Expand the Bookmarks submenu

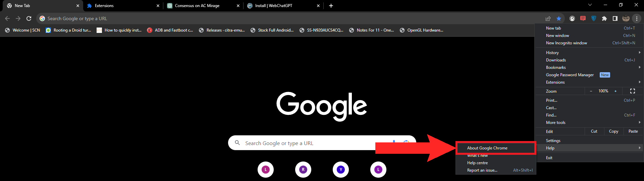click(x=589, y=67)
